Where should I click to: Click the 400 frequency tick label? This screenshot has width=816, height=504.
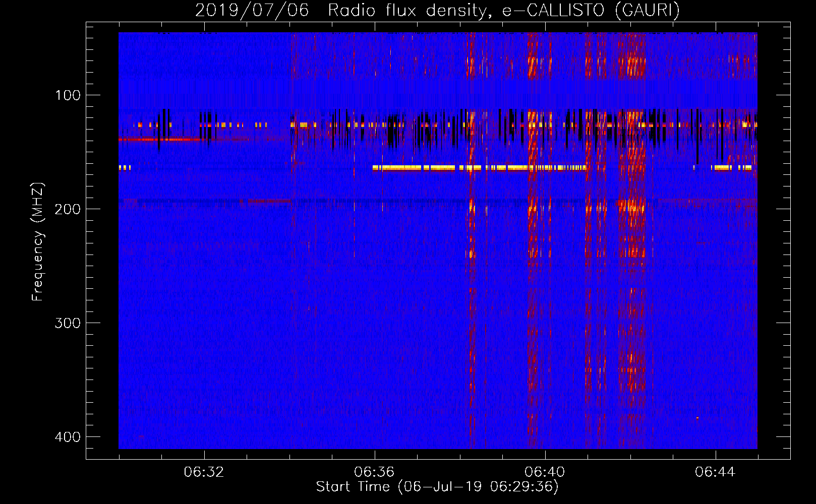[68, 437]
